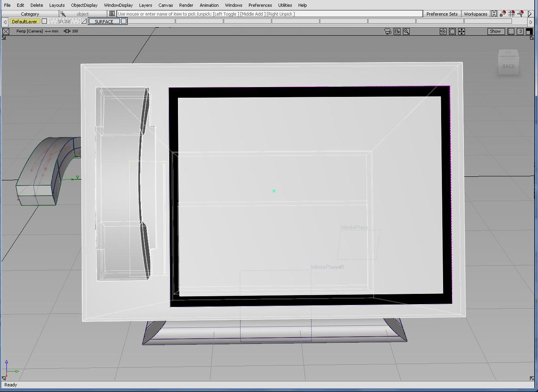Screen dimensions: 538x392
Task: Click the camera look-at icon in viewport bar
Action: click(388, 31)
